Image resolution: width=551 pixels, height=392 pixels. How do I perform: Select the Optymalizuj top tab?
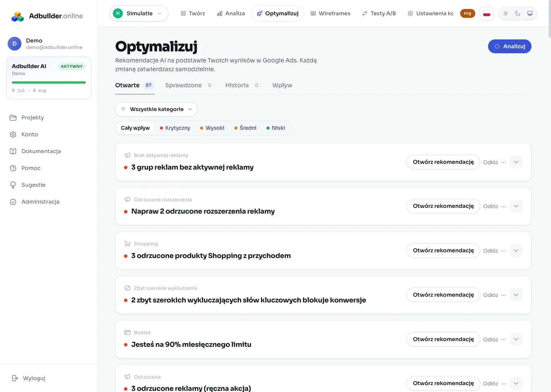[x=278, y=13]
